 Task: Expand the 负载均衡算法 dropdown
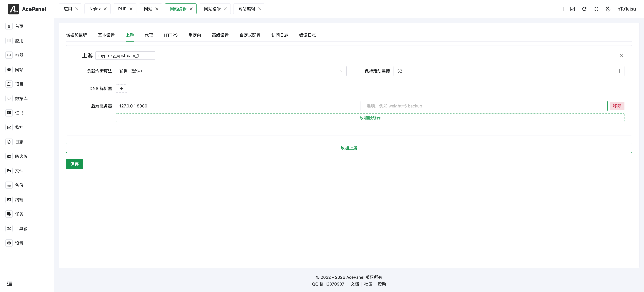pyautogui.click(x=231, y=71)
